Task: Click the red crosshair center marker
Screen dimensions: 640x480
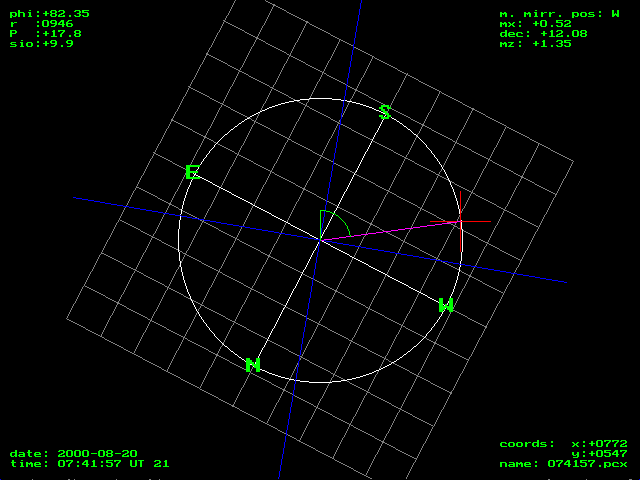Action: click(x=460, y=222)
